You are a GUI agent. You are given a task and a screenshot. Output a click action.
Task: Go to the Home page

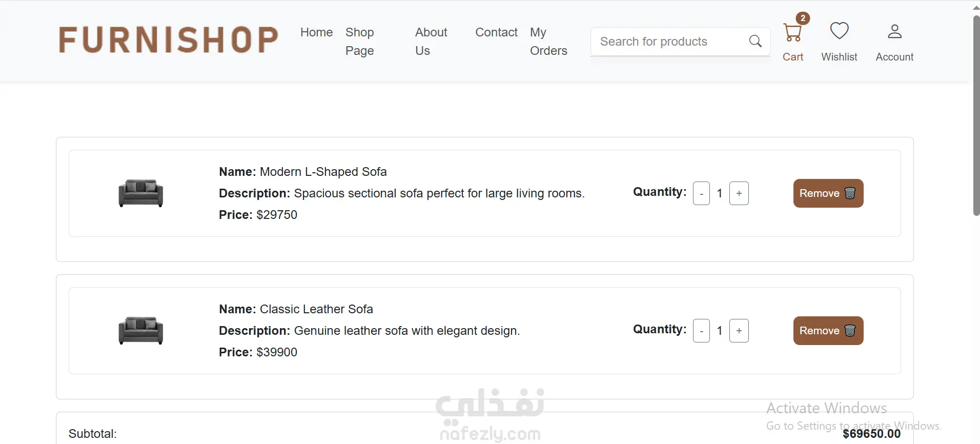click(316, 32)
